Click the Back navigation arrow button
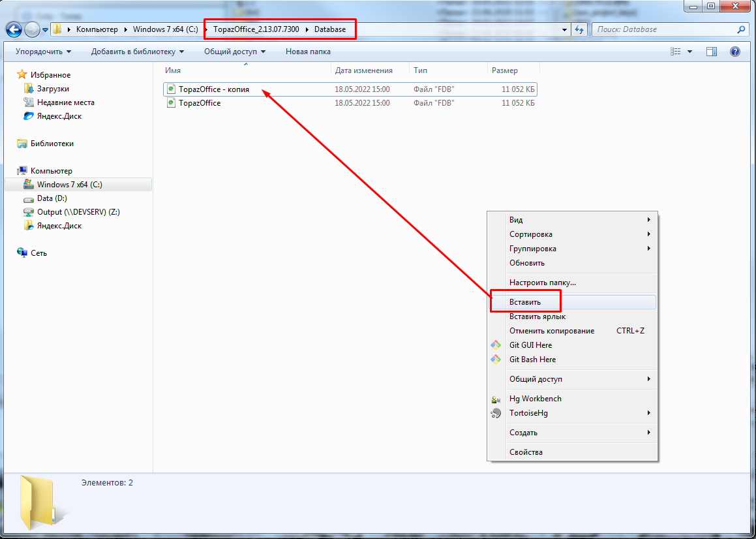This screenshot has width=756, height=539. click(x=14, y=30)
